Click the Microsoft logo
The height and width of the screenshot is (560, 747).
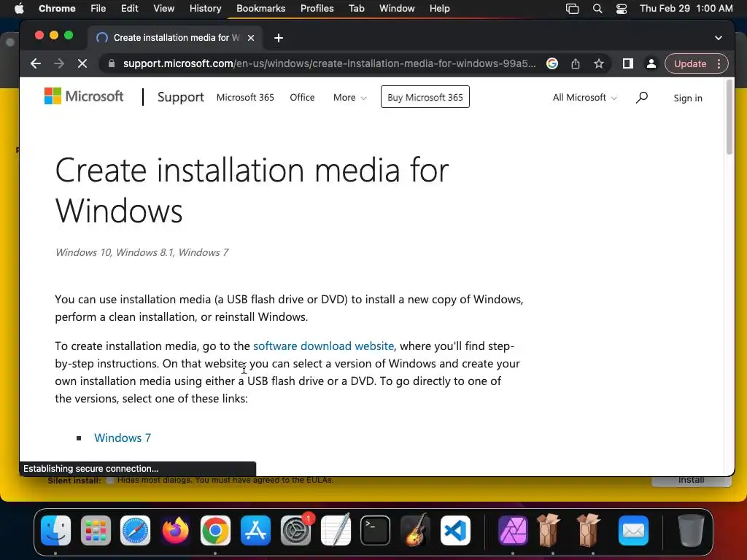pyautogui.click(x=84, y=96)
